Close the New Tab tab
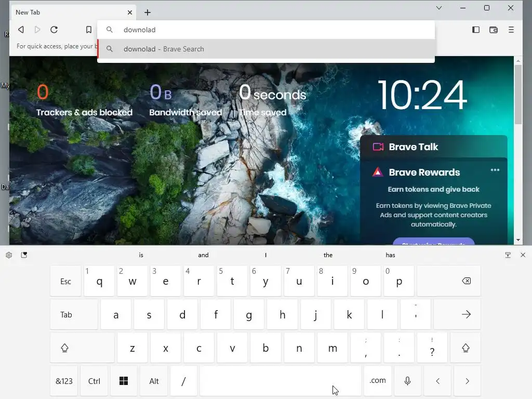This screenshot has height=399, width=532. tap(129, 12)
